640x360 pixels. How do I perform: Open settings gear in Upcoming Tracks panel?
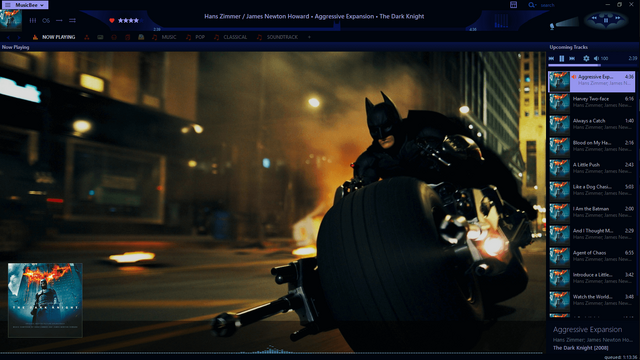pyautogui.click(x=586, y=58)
